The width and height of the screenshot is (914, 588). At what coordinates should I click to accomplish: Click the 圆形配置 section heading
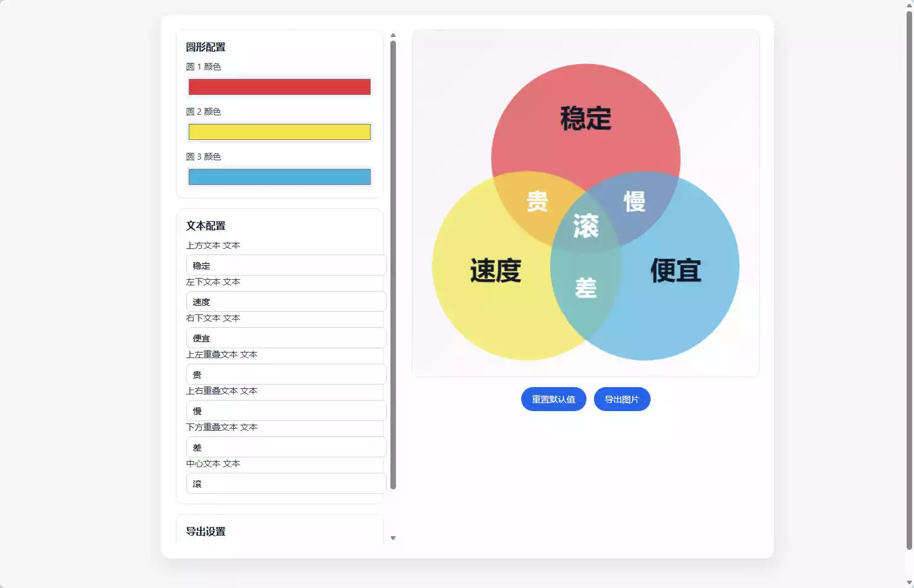click(206, 47)
